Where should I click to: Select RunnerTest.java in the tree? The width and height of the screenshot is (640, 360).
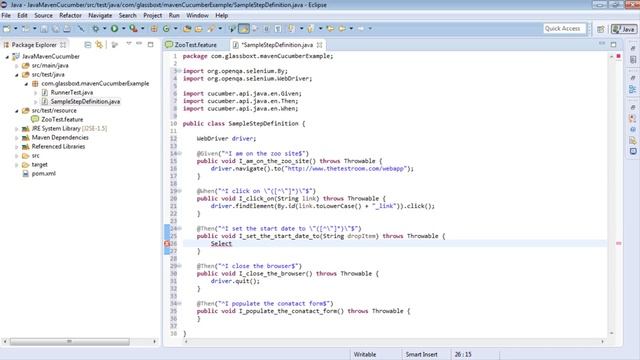(71, 93)
